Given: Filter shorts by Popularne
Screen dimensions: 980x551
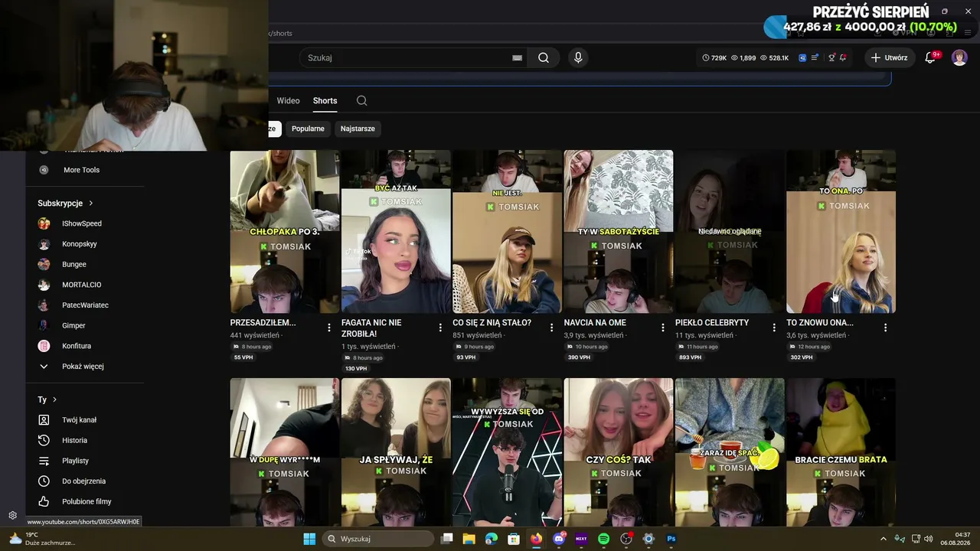Looking at the screenshot, I should click(308, 129).
